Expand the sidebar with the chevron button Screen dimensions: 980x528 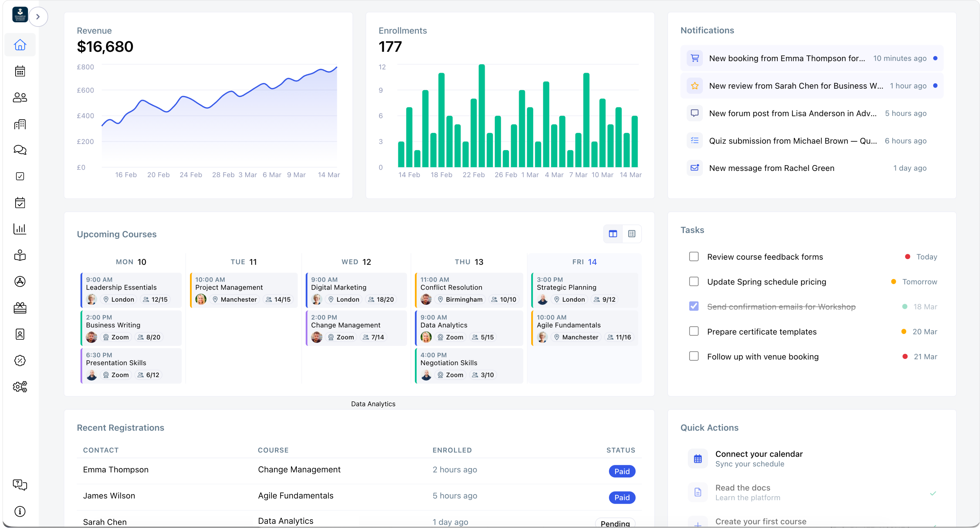[38, 17]
